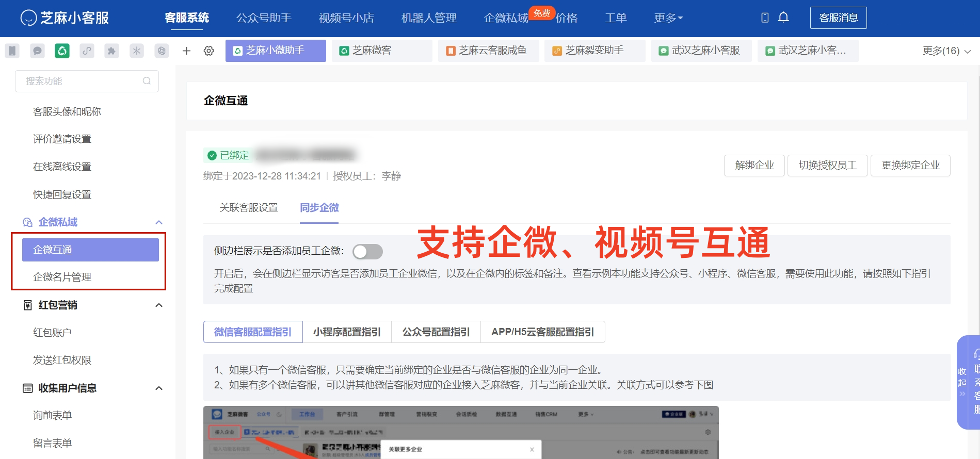Click the mobile phone channel filter icon
Screen dimensions: 980x459
coord(12,51)
